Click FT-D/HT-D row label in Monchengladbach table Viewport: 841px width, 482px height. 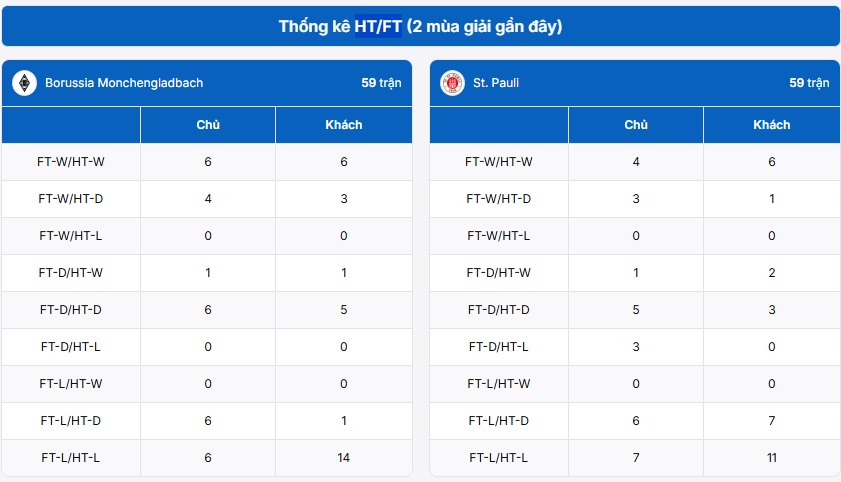click(71, 310)
